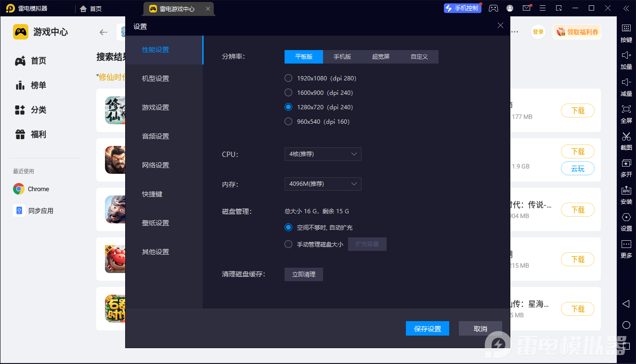636x364 pixels.
Task: Open the 多开 multi-instance manager icon
Action: click(x=626, y=169)
